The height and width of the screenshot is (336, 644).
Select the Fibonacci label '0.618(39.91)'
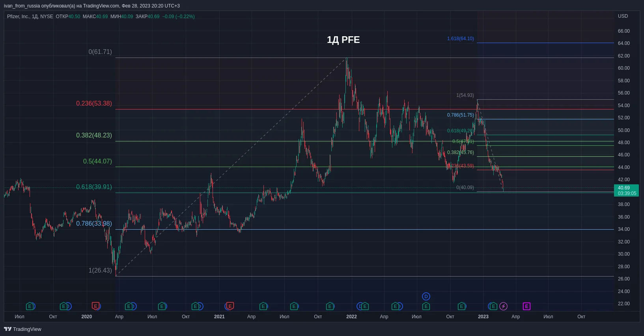94,187
